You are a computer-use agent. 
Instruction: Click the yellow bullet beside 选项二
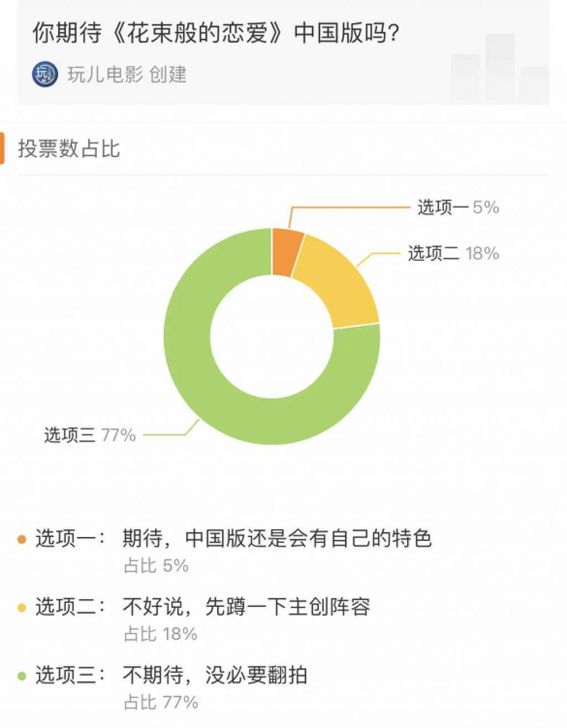22,607
